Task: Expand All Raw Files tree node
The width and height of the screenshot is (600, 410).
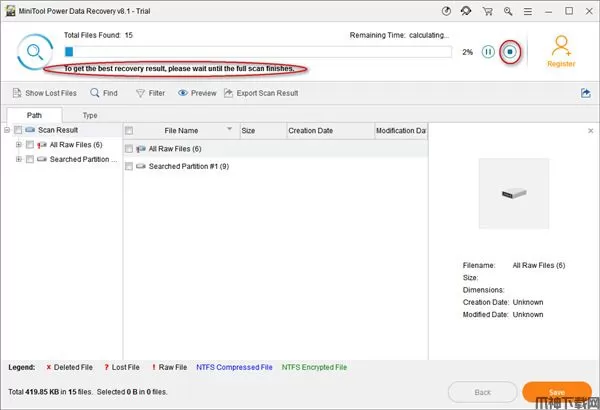Action: click(x=17, y=145)
